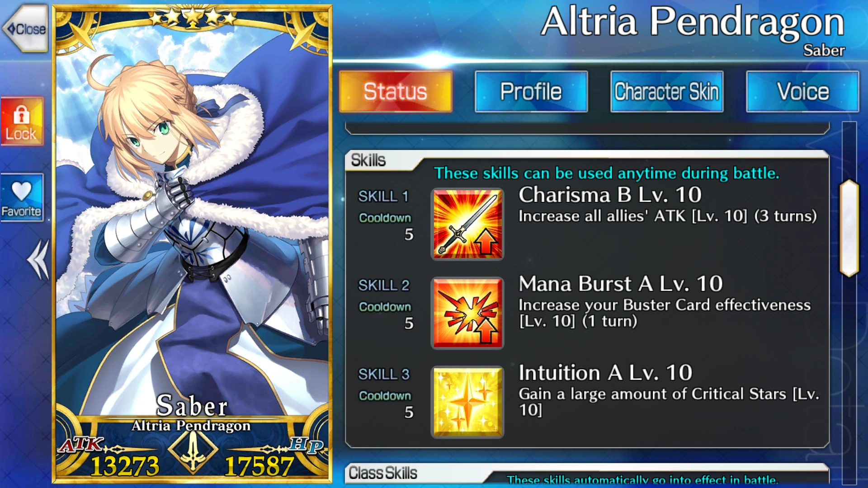This screenshot has width=868, height=488.
Task: Tap the five-star rarity icons on card
Action: click(x=193, y=18)
